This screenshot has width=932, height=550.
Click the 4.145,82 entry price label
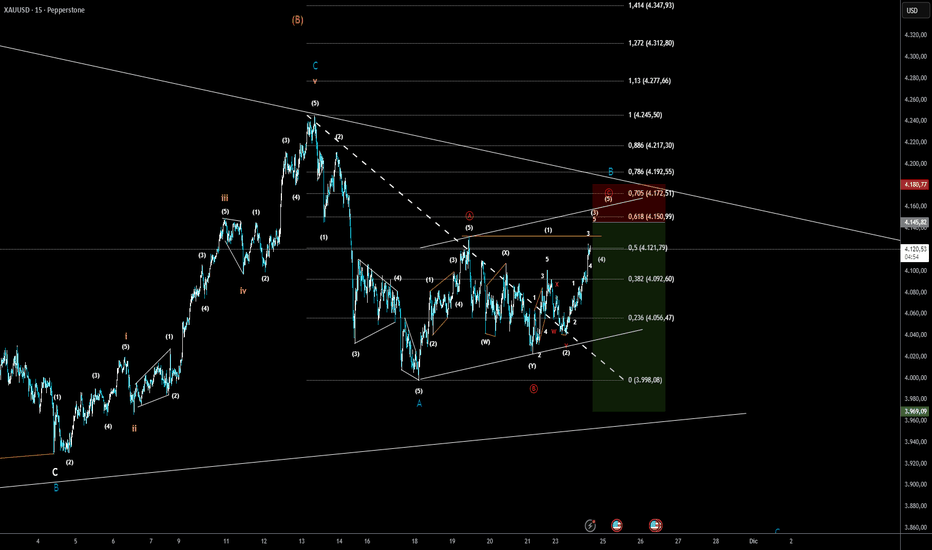915,222
